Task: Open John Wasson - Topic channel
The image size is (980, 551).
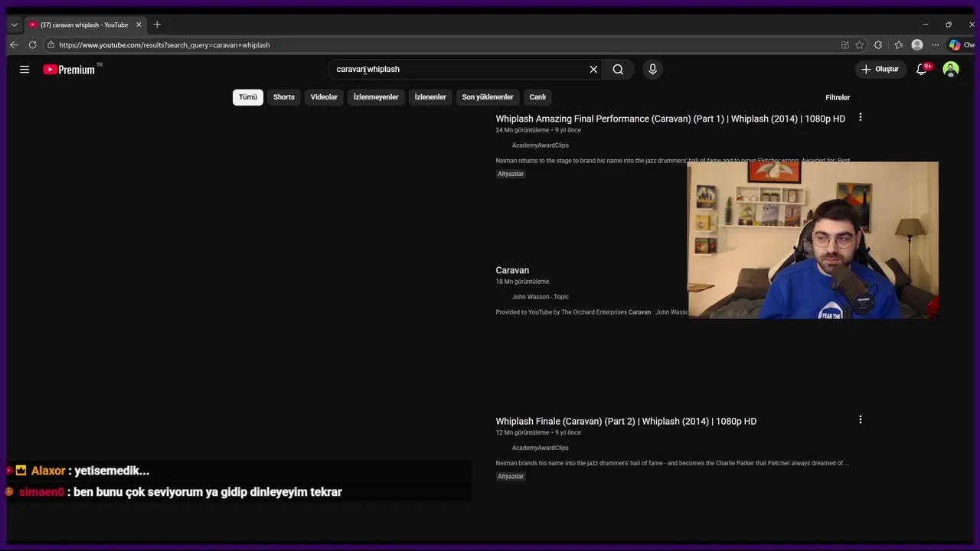Action: pos(540,297)
